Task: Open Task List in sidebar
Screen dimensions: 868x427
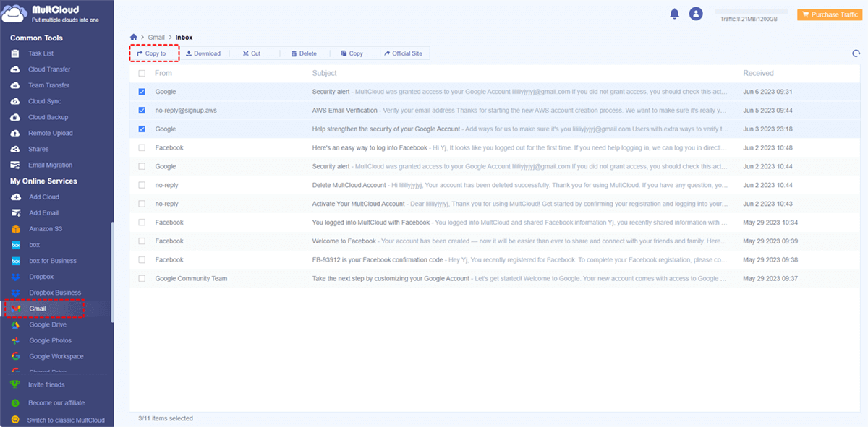Action: (x=41, y=53)
